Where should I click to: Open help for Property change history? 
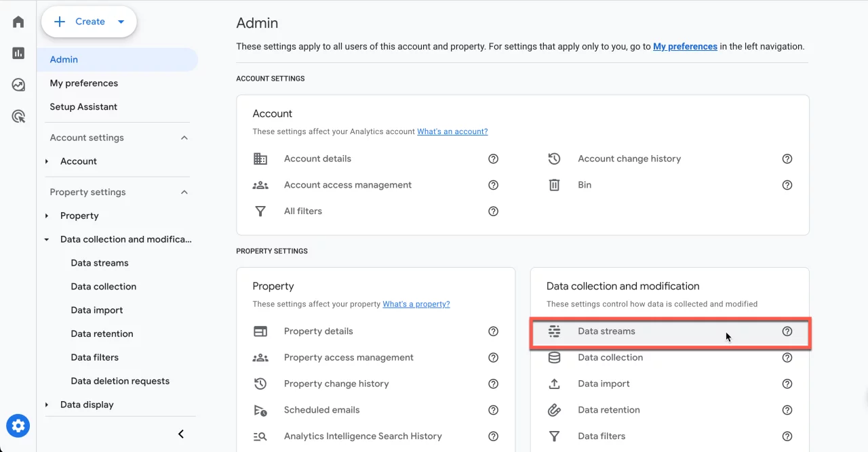coord(494,384)
